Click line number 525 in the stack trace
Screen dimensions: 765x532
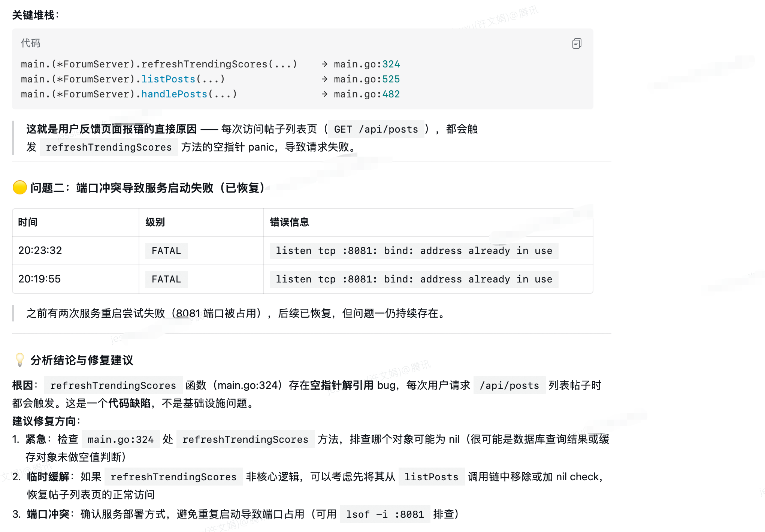(x=391, y=79)
